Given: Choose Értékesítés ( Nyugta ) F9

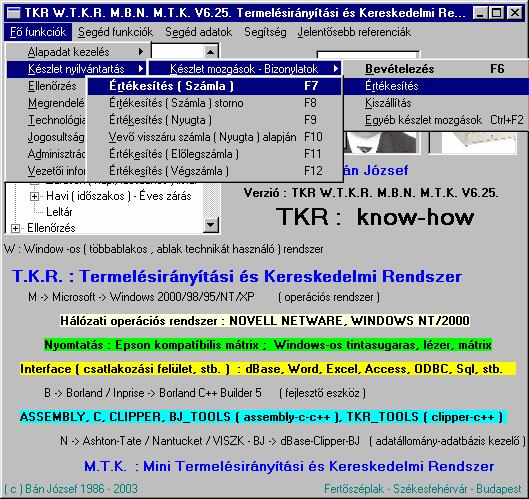Looking at the screenshot, I should 215,120.
